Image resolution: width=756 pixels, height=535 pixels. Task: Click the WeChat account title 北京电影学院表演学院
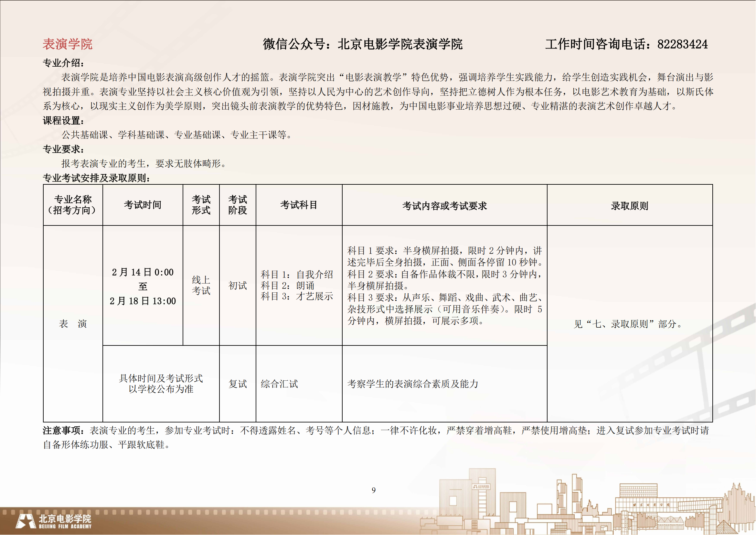click(400, 44)
